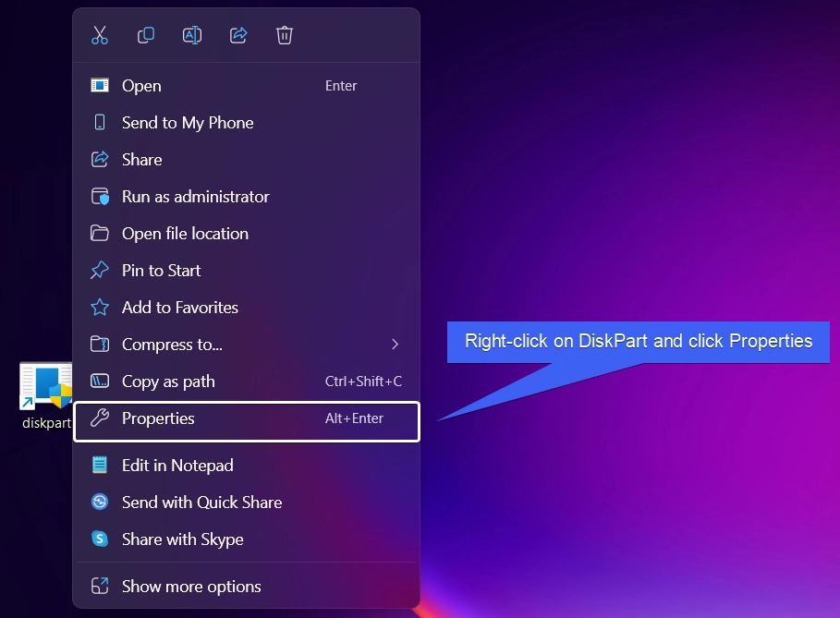
Task: Click the Alt+Enter shortcut text
Action: 354,418
